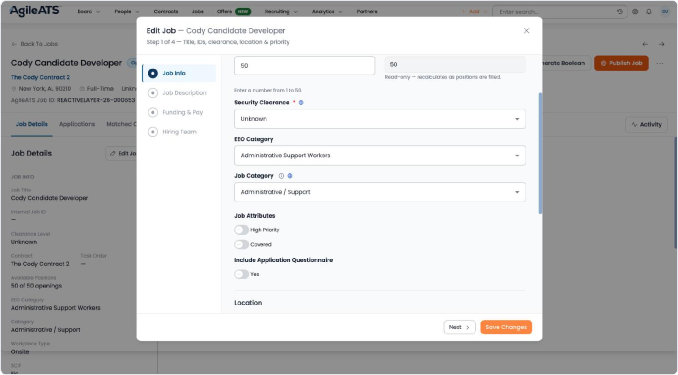Click the 'Location' section heading

tap(248, 302)
